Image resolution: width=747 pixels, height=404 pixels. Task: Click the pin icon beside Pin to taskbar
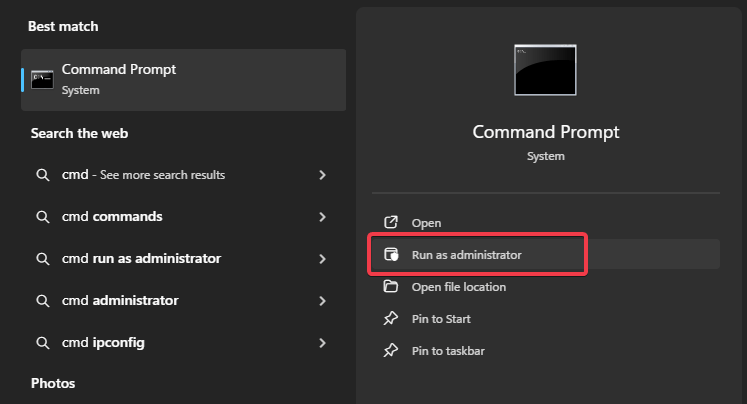coord(392,351)
